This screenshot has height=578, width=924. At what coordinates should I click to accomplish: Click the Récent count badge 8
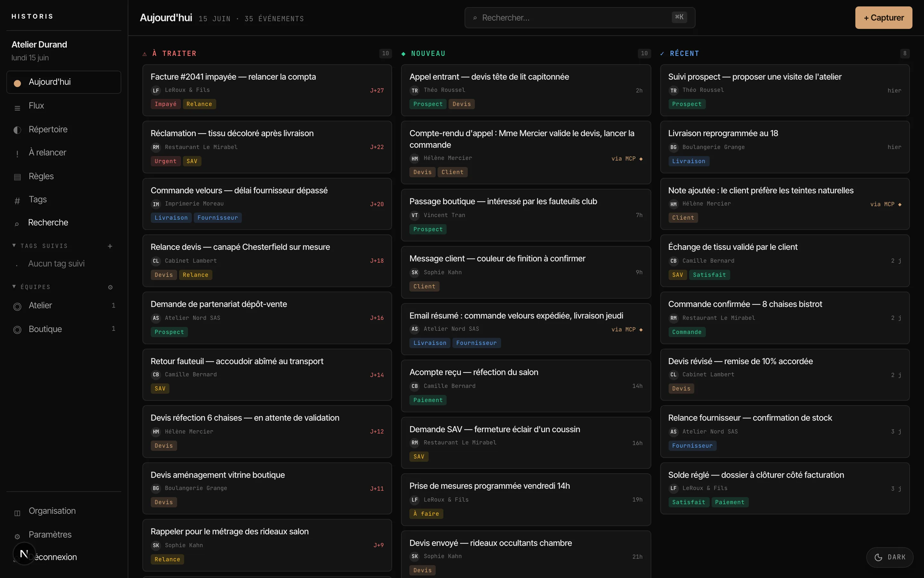904,54
